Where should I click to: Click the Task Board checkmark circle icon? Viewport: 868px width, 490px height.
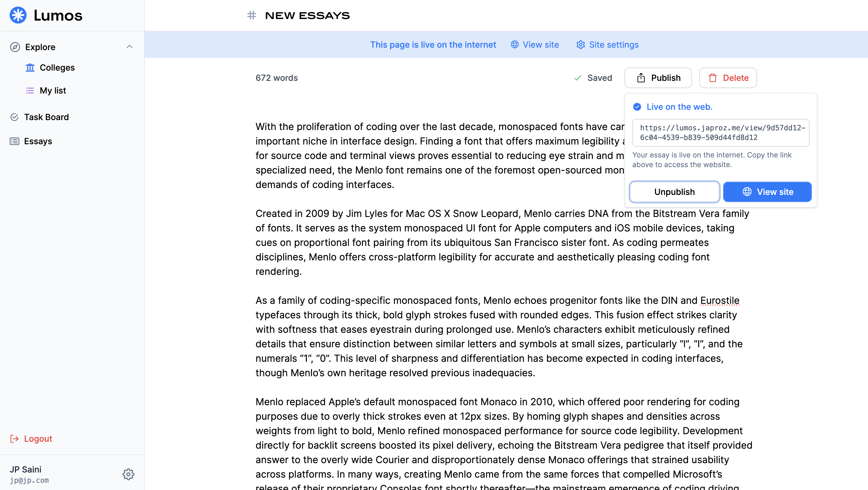14,117
